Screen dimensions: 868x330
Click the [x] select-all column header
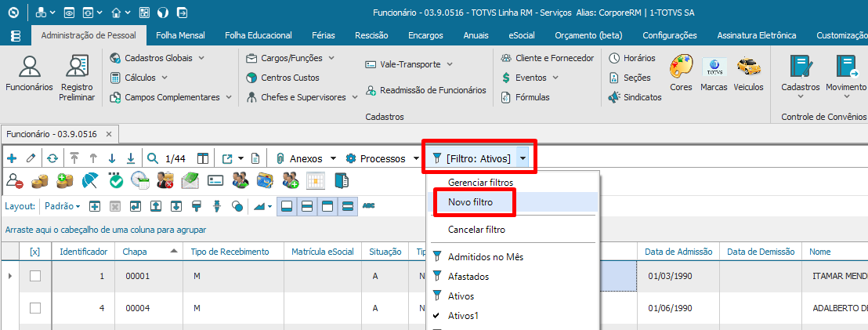click(x=35, y=252)
